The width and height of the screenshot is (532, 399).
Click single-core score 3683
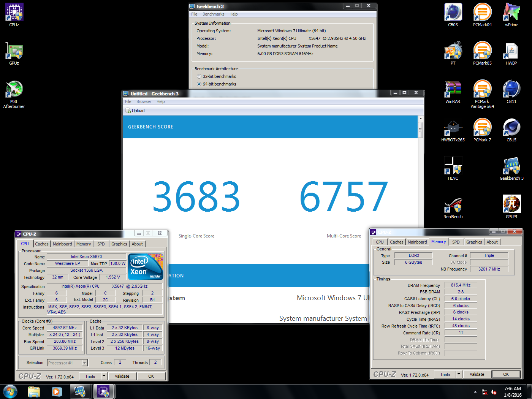[196, 196]
